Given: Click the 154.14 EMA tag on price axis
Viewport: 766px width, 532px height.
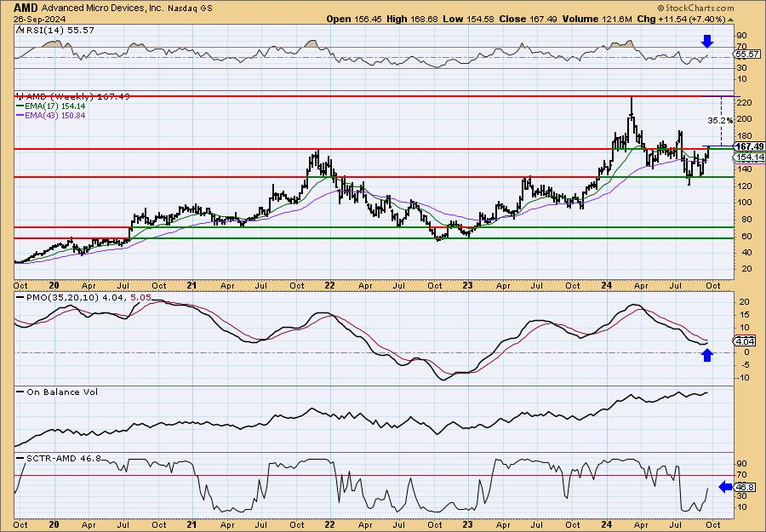Looking at the screenshot, I should [749, 157].
